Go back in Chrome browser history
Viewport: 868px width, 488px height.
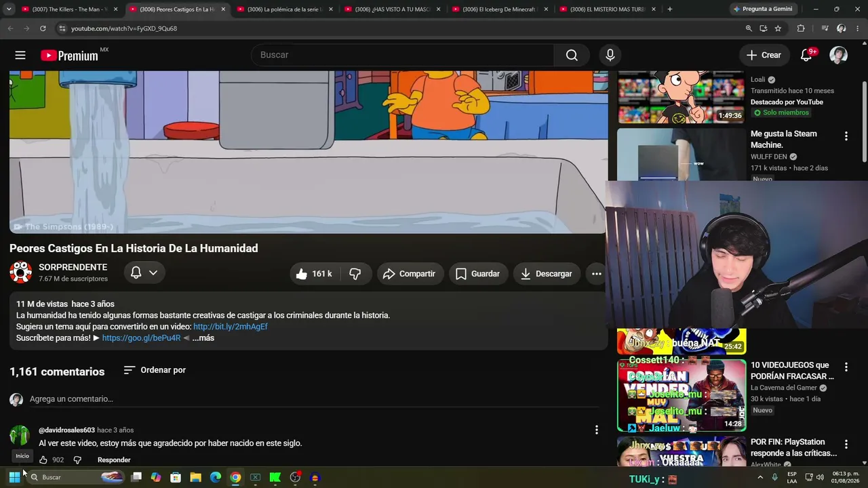coord(10,28)
